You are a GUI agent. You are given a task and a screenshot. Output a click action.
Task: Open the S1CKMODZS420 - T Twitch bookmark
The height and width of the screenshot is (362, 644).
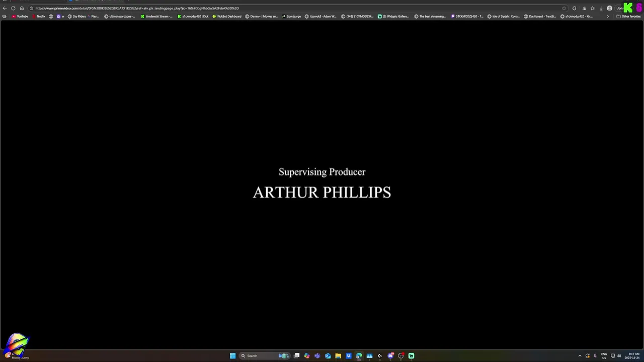467,16
